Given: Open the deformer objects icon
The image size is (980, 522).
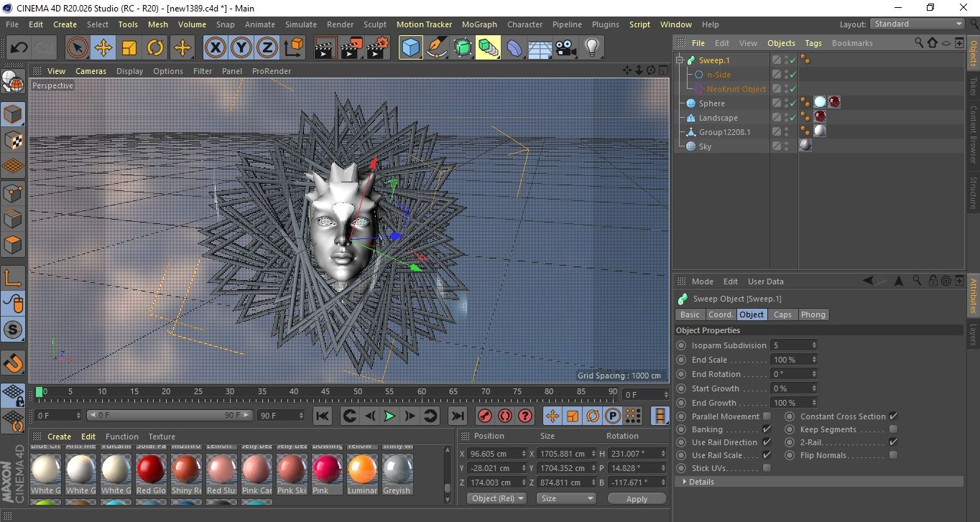Looking at the screenshot, I should pos(515,48).
